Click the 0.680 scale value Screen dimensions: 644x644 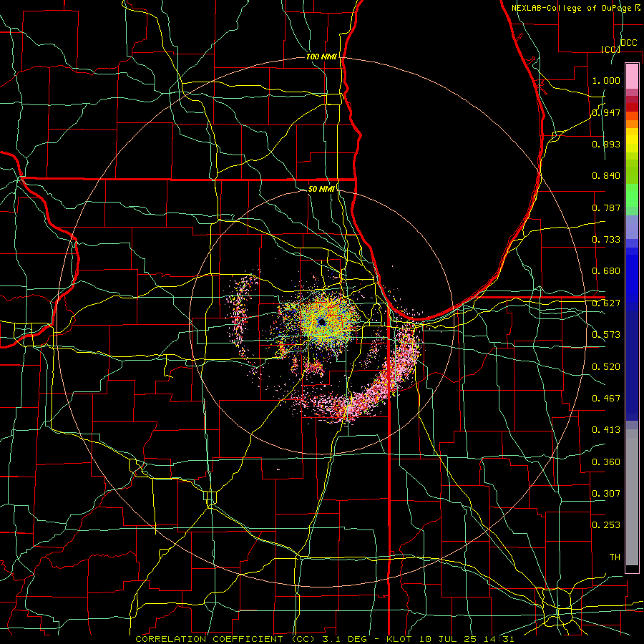pos(606,271)
